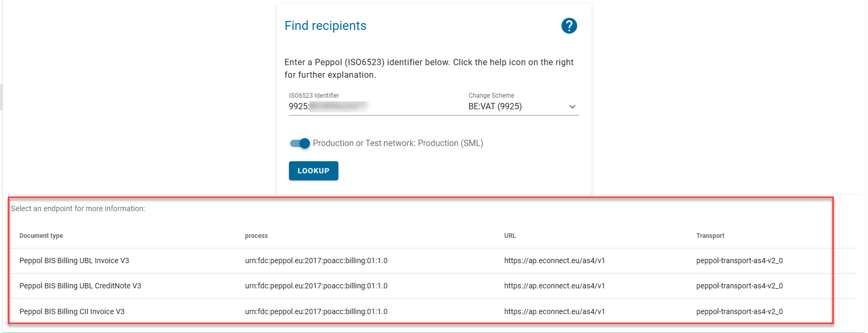Click the Document type column header

pyautogui.click(x=41, y=236)
